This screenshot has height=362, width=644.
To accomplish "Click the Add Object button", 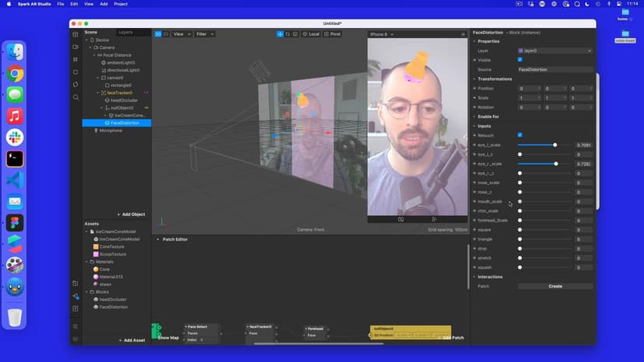I will tap(131, 214).
